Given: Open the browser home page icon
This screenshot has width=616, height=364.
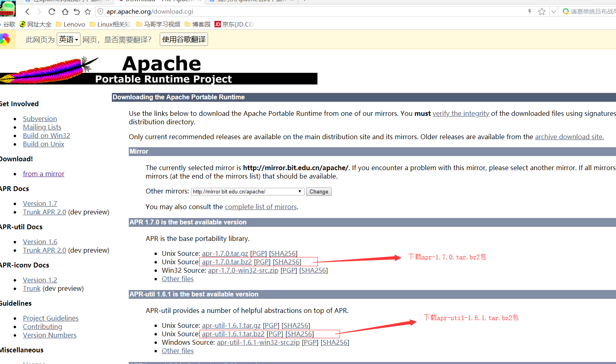Looking at the screenshot, I should (x=65, y=12).
